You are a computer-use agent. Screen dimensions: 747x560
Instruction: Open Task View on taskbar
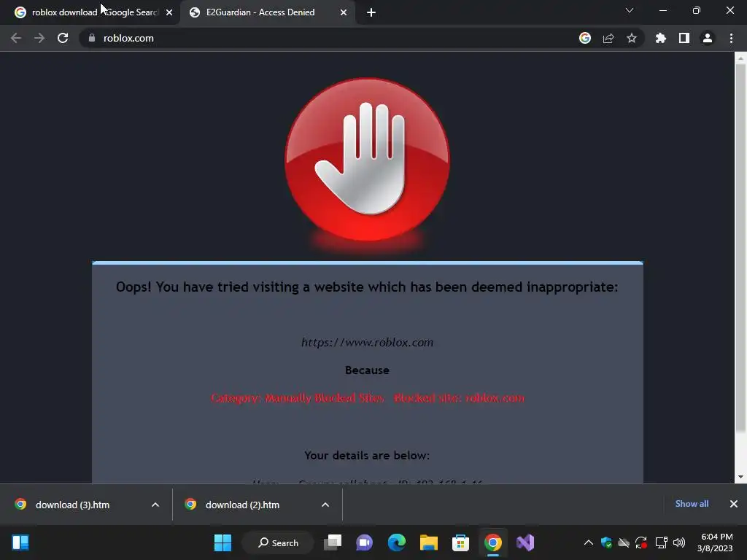[333, 542]
